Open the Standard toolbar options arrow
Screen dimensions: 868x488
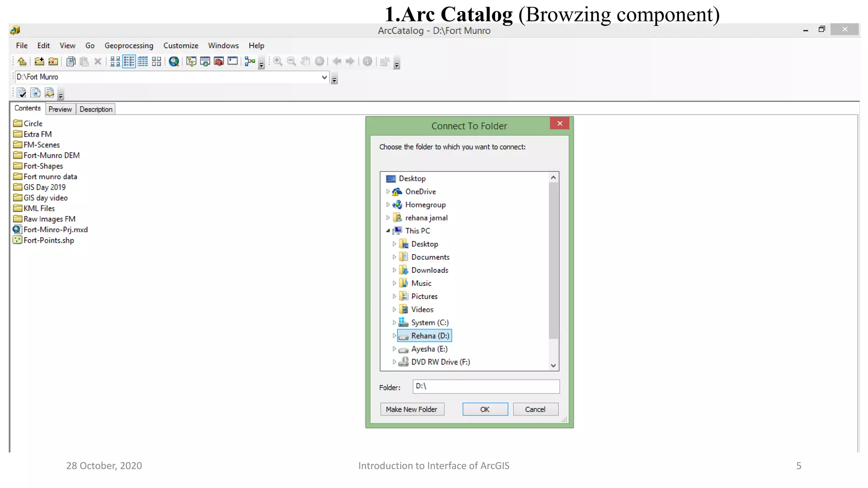pos(262,63)
